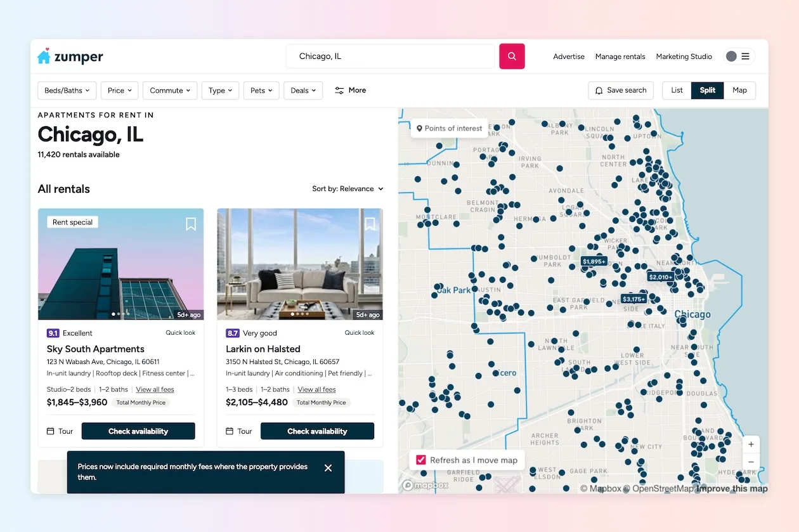Screen dimensions: 799x532
Task: Click the $3,175+ map price marker
Action: pos(634,299)
